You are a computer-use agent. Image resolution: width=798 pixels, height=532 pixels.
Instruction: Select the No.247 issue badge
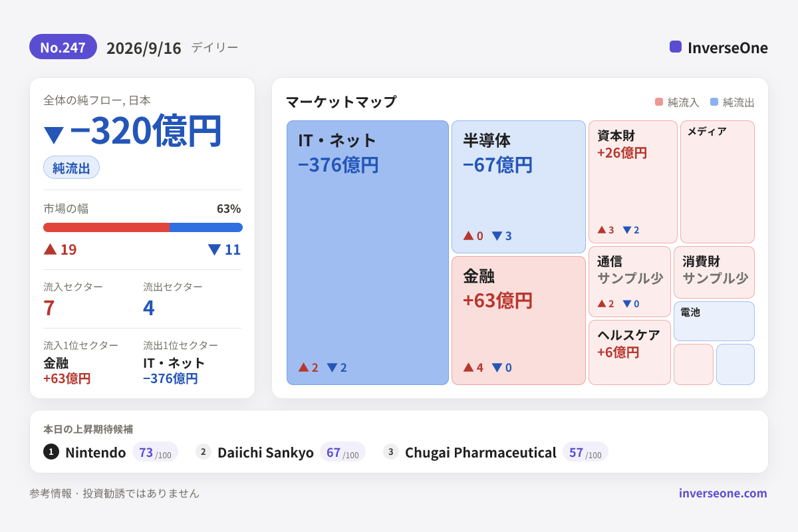coord(63,47)
